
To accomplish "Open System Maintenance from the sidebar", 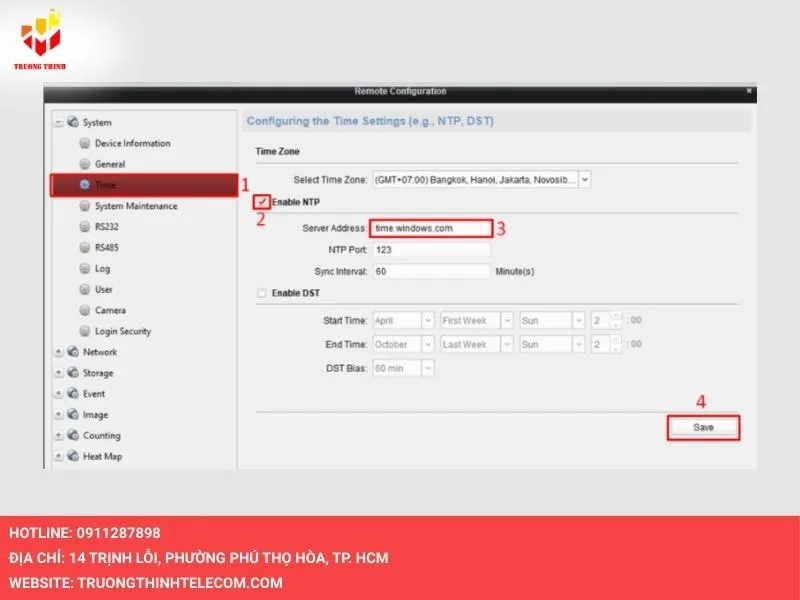I will [135, 206].
